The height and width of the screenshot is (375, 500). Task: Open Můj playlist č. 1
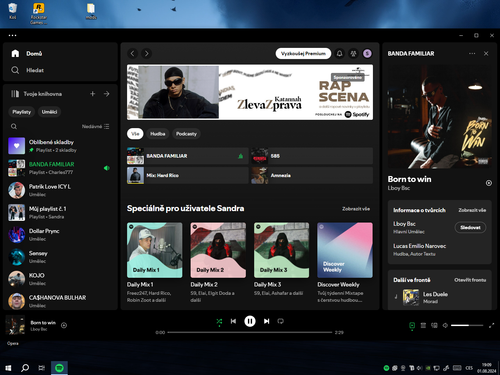(60, 213)
